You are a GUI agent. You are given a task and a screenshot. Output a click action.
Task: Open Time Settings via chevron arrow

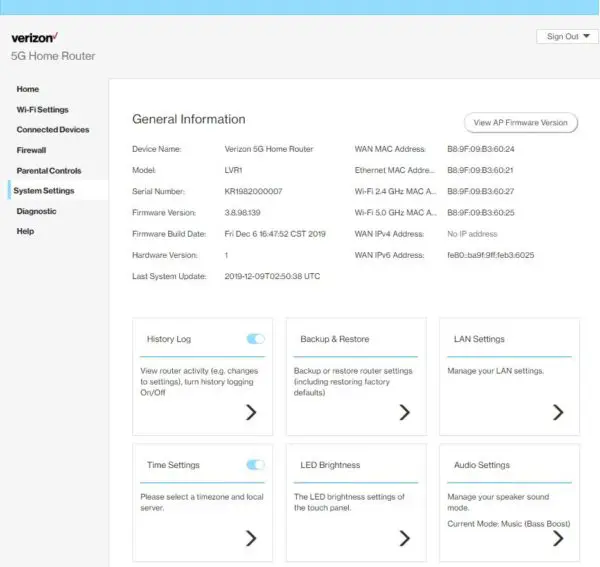tap(251, 538)
